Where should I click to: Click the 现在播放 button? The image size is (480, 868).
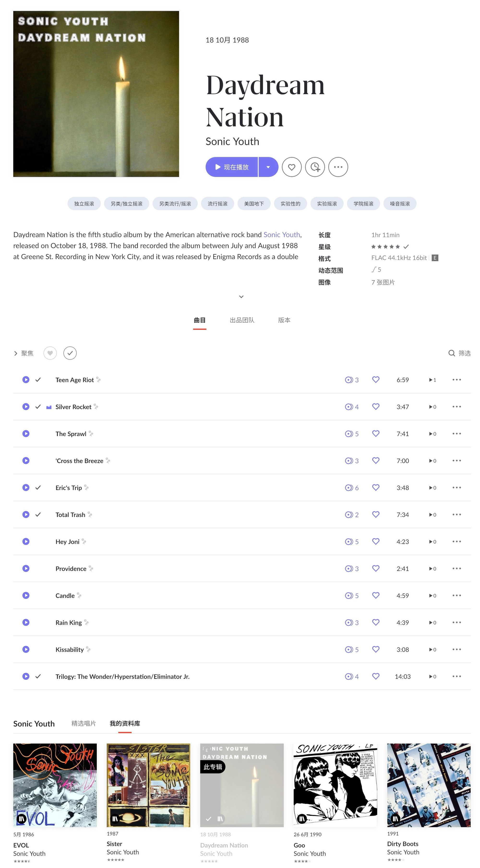232,167
